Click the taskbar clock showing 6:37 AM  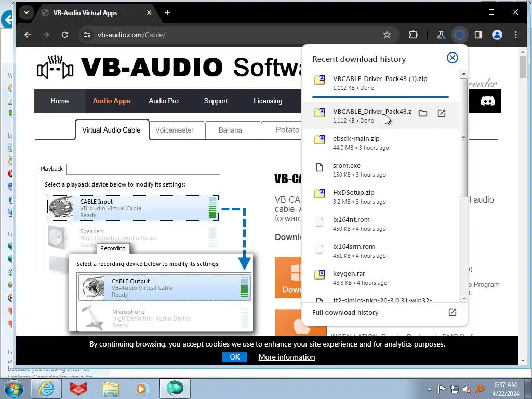tap(506, 389)
